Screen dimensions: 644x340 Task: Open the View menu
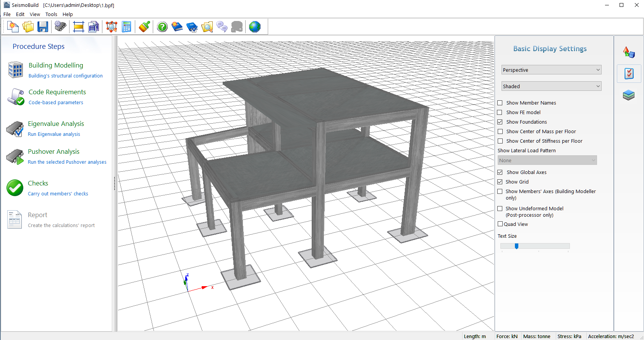point(35,15)
